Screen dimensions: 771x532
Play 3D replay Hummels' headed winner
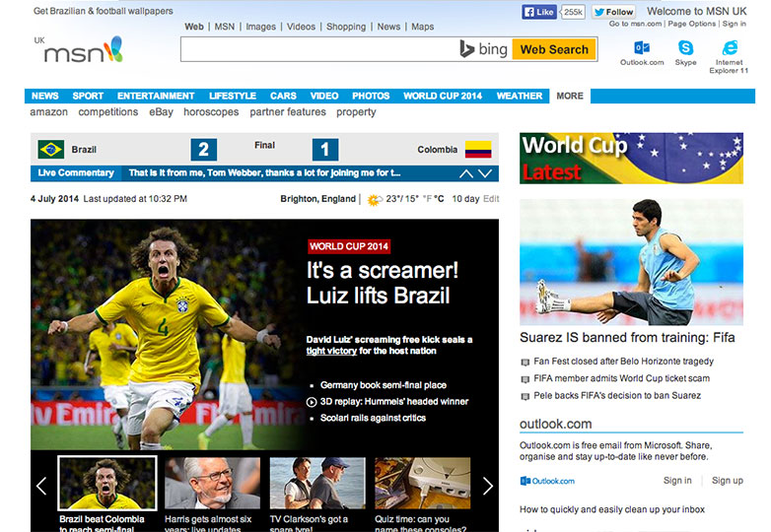point(387,402)
